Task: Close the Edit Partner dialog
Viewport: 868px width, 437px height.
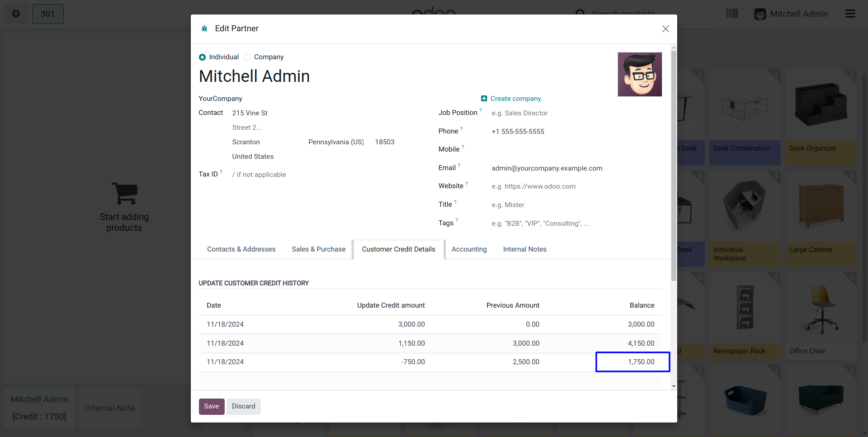Action: coord(665,29)
